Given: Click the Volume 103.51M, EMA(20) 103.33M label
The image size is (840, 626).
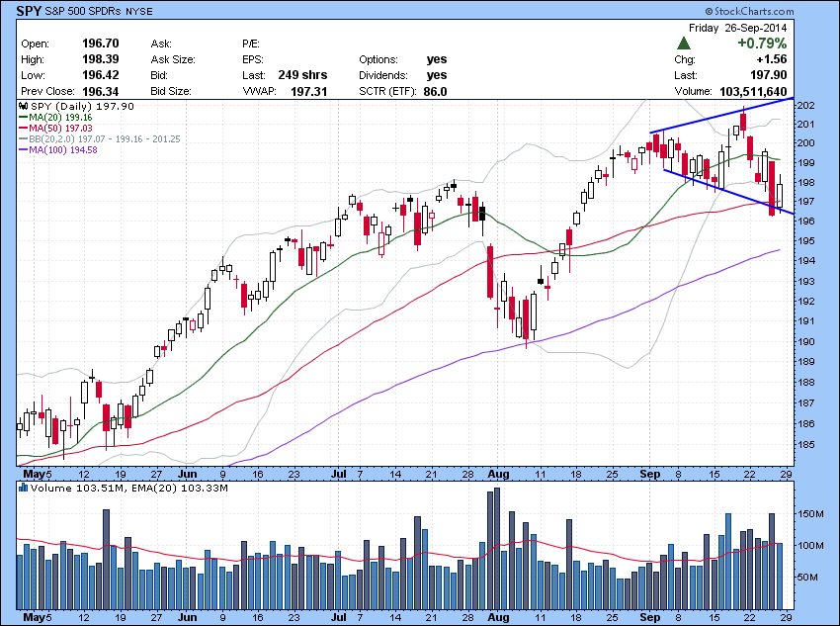Looking at the screenshot, I should tap(129, 488).
